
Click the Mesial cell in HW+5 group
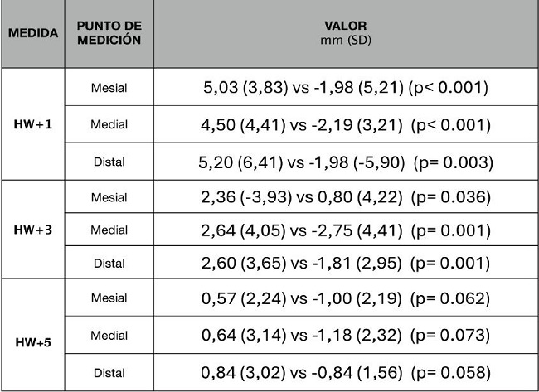(109, 302)
